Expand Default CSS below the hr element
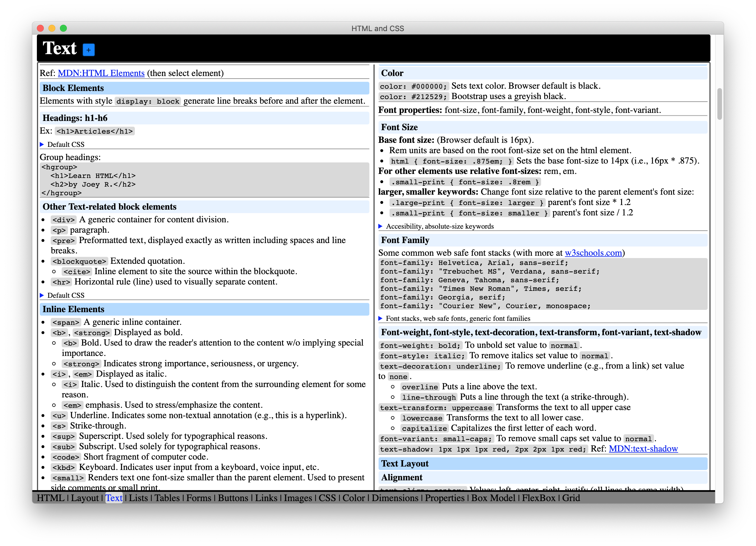 [x=62, y=295]
